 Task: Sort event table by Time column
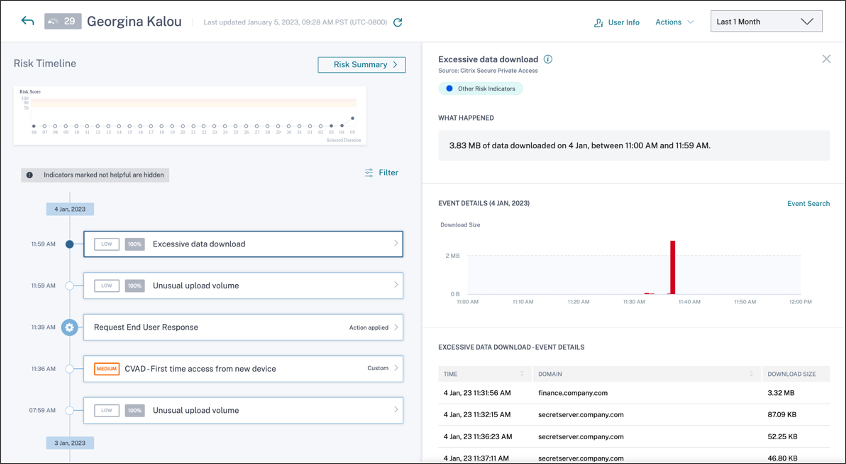(x=522, y=373)
